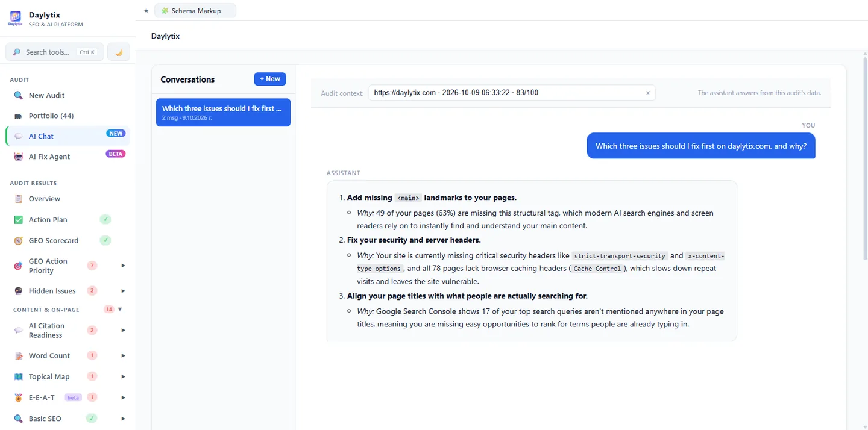The height and width of the screenshot is (430, 868).
Task: Click the Portfolio folder icon
Action: (18, 116)
